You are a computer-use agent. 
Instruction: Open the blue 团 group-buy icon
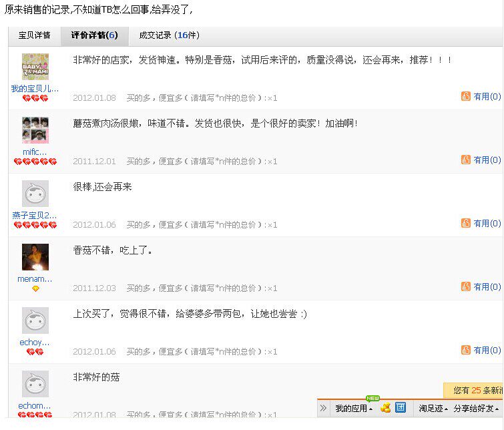[x=401, y=407]
